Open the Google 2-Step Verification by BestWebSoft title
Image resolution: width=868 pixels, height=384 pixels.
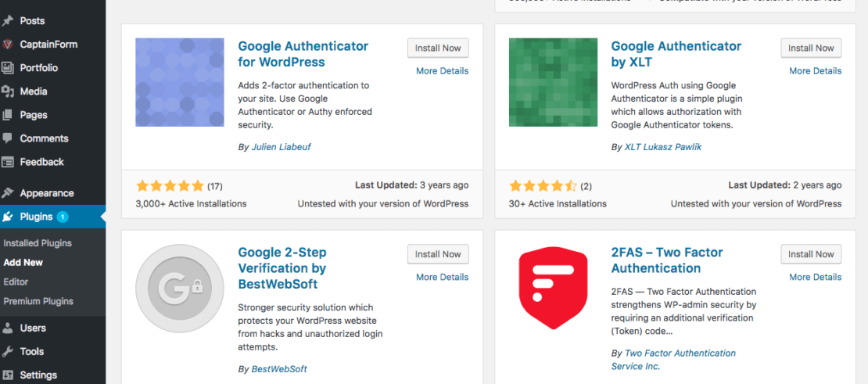coord(282,268)
